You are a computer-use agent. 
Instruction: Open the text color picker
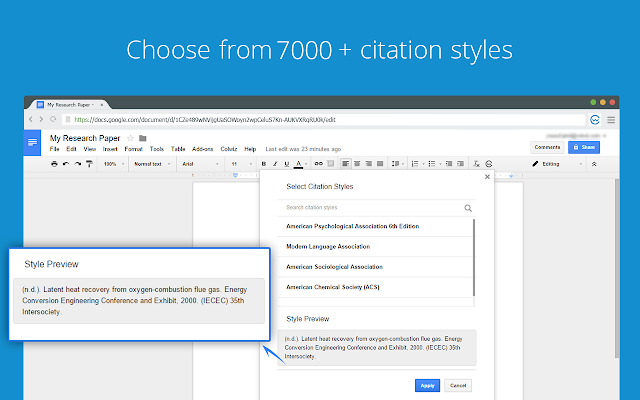(301, 164)
